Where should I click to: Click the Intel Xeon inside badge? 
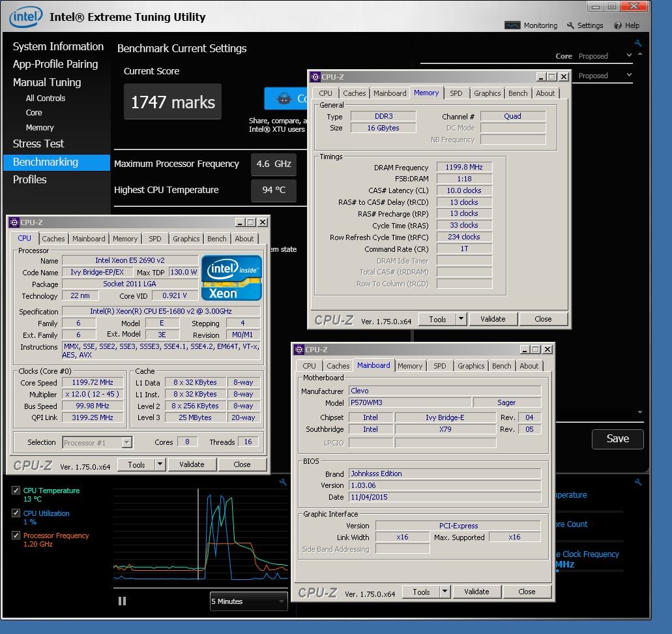[231, 278]
